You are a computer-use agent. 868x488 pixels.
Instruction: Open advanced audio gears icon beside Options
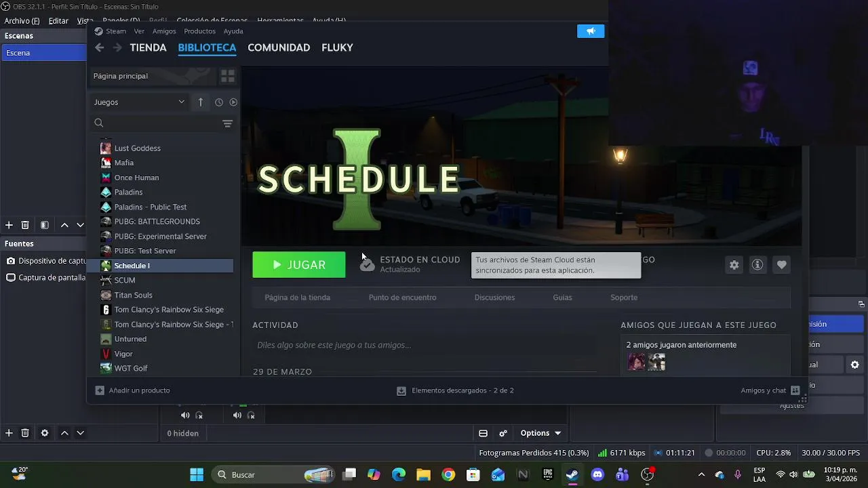click(x=503, y=433)
